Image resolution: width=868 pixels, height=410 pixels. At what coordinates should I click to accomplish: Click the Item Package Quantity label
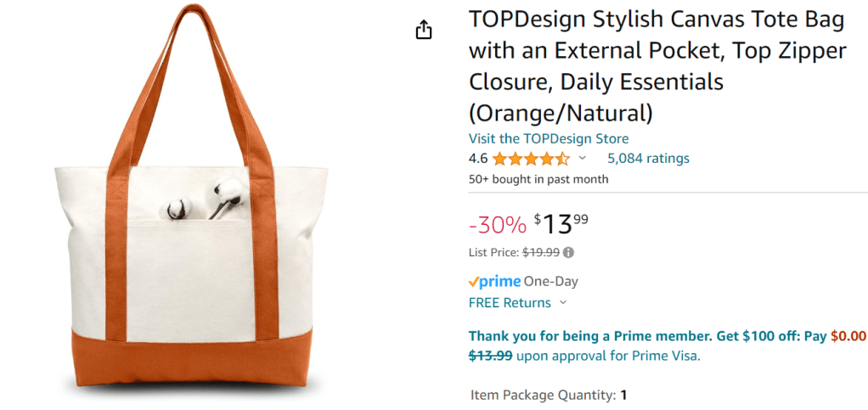[x=543, y=395]
